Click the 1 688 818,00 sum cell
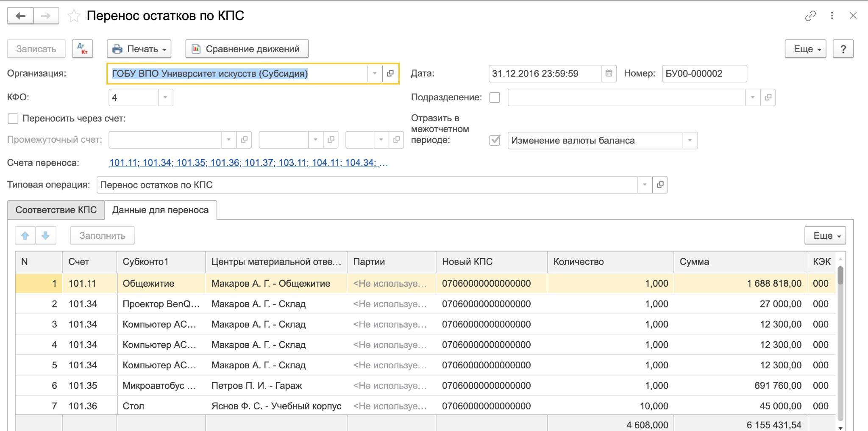Image resolution: width=868 pixels, height=431 pixels. point(740,283)
